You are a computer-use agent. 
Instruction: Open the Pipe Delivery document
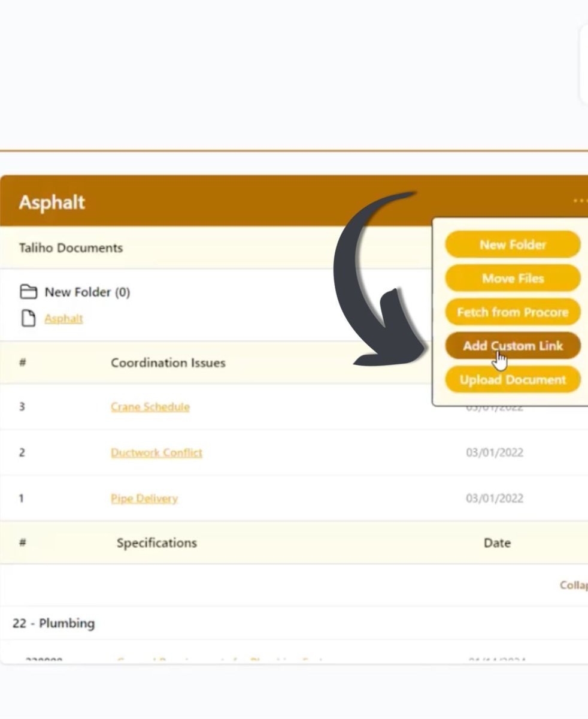pyautogui.click(x=144, y=498)
